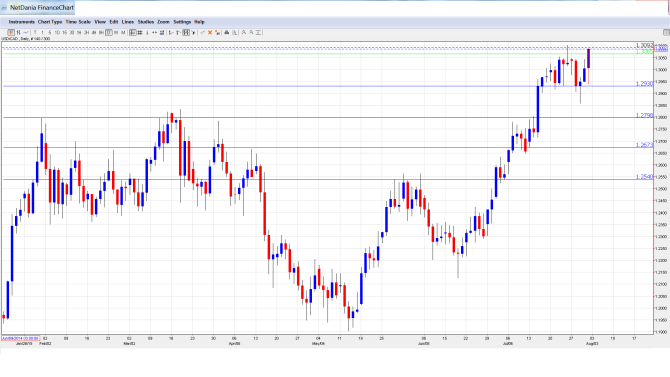The height and width of the screenshot is (377, 670).
Task: Switch to 1H time scale
Action: click(79, 32)
